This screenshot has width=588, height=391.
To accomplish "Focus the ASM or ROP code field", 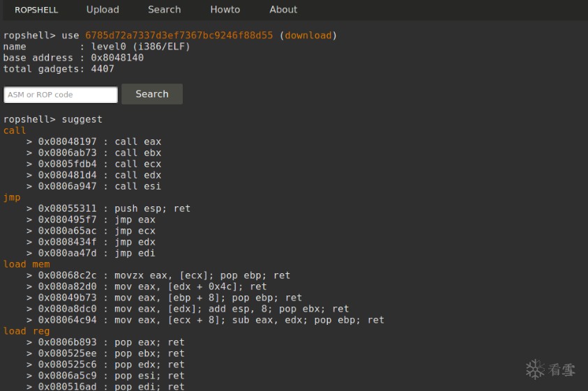I will pyautogui.click(x=61, y=95).
